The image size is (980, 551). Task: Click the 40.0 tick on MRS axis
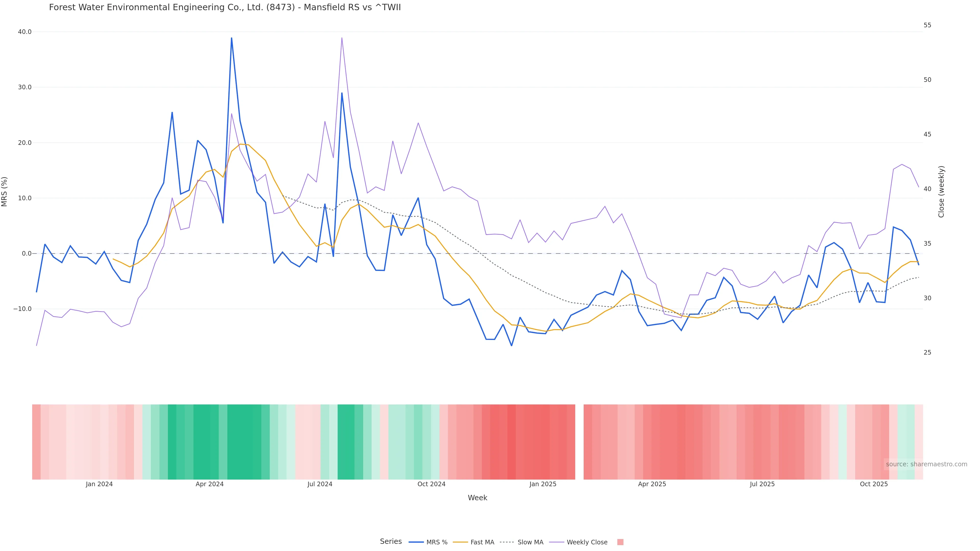(25, 32)
